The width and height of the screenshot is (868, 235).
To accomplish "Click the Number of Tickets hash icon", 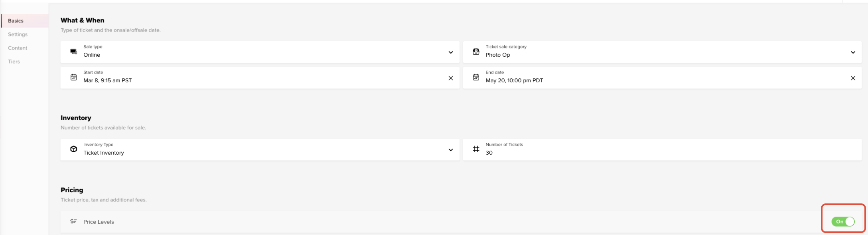I will pos(476,149).
